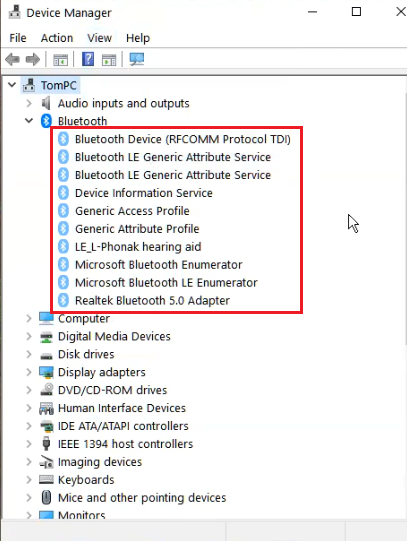
Task: Expand the Display adapters category
Action: (29, 372)
